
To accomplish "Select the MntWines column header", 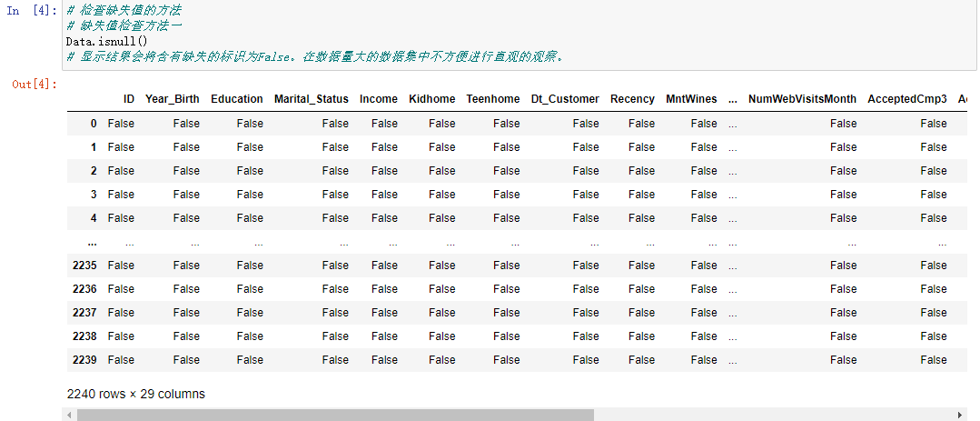I will pos(691,99).
